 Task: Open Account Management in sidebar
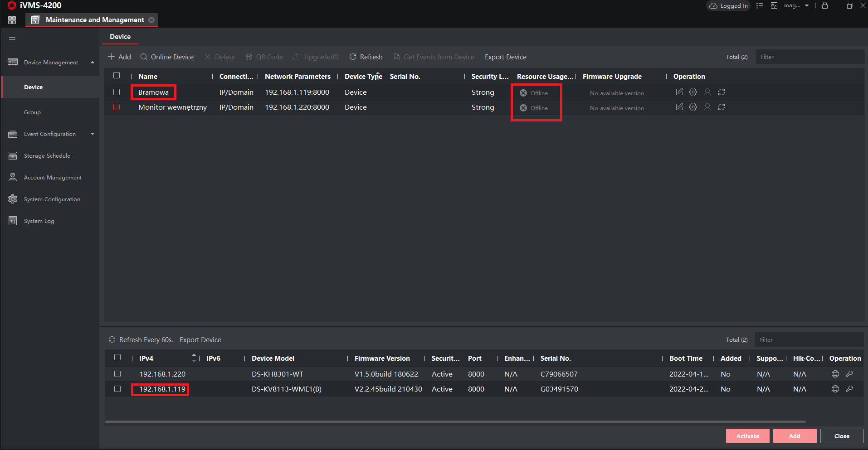point(53,178)
